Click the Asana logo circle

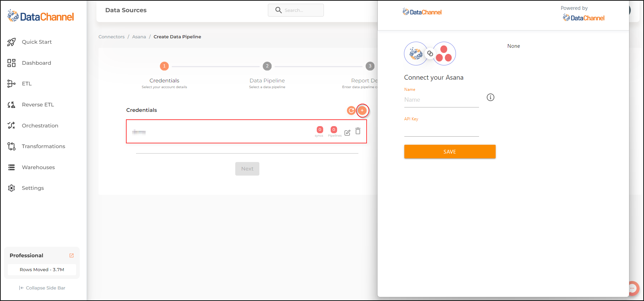444,54
